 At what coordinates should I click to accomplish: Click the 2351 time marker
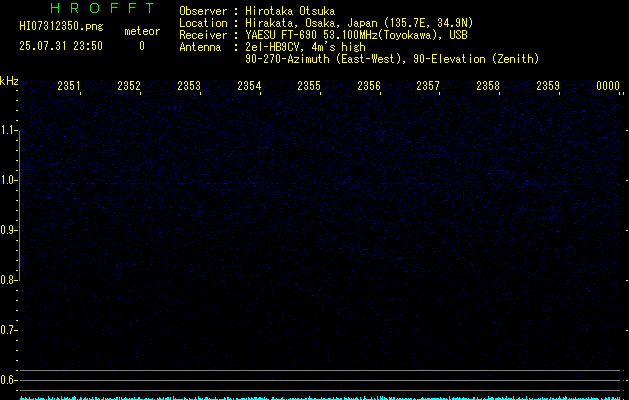pos(69,87)
